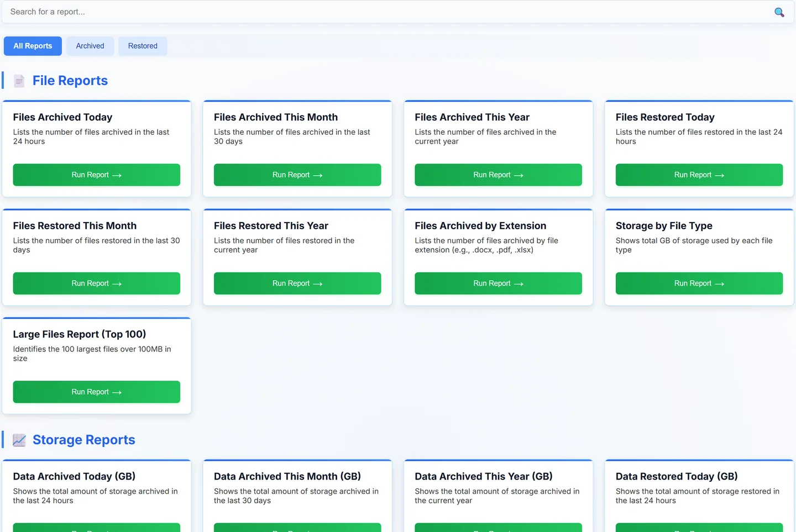Screen dimensions: 796x532
Task: Click the Storage Reports section heading
Action: tap(84, 440)
